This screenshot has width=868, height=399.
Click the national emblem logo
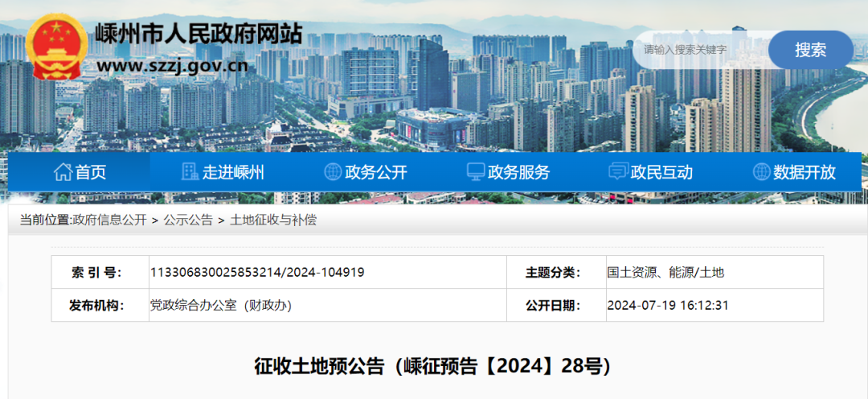tap(57, 47)
